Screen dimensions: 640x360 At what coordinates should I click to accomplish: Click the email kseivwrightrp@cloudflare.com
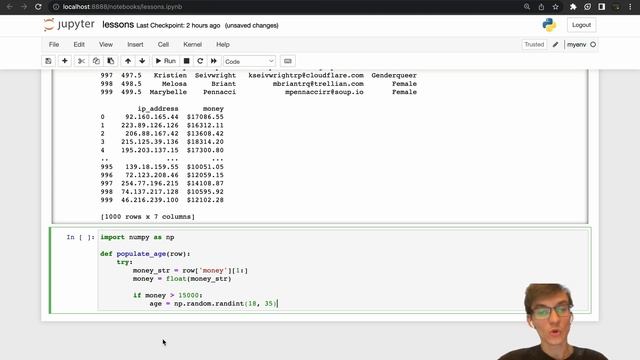(306, 76)
